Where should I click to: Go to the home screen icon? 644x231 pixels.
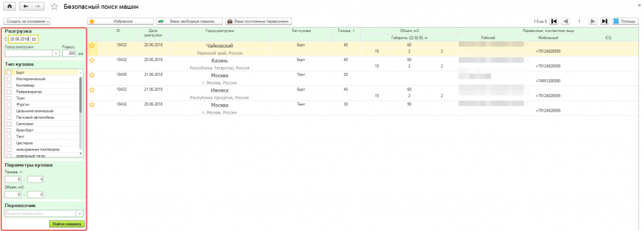coord(9,6)
